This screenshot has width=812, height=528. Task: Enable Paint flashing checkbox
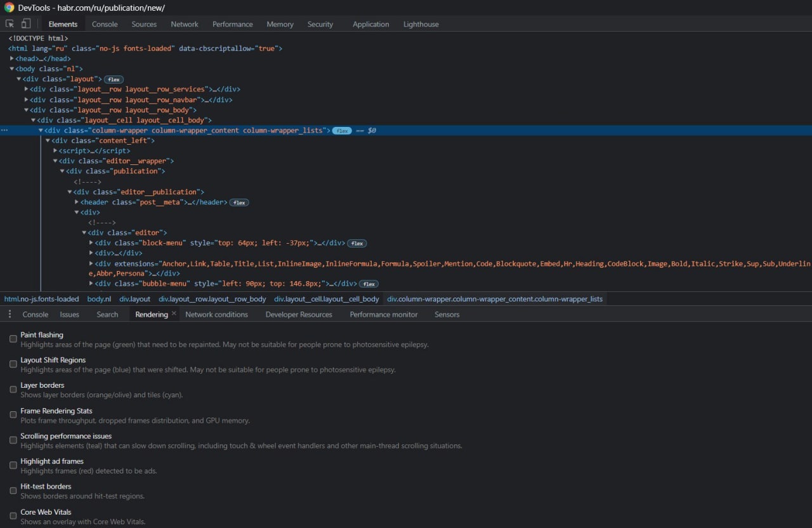13,339
